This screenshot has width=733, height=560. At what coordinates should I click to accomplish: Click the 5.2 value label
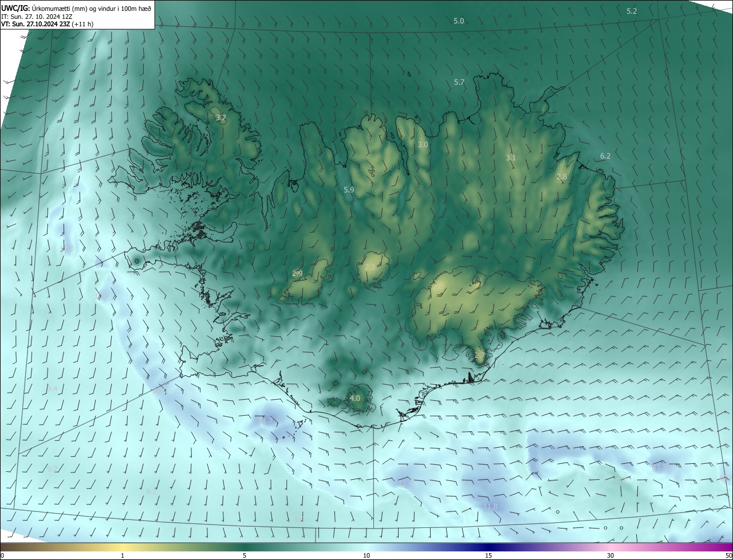pos(632,11)
